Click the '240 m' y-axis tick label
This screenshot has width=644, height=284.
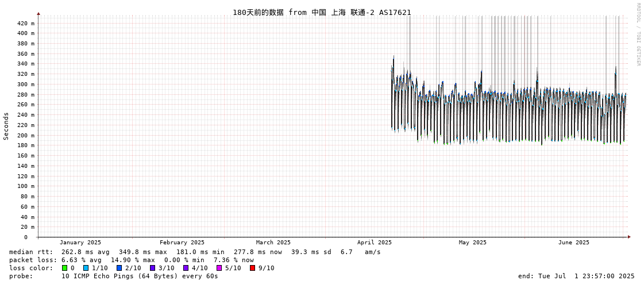pos(26,114)
